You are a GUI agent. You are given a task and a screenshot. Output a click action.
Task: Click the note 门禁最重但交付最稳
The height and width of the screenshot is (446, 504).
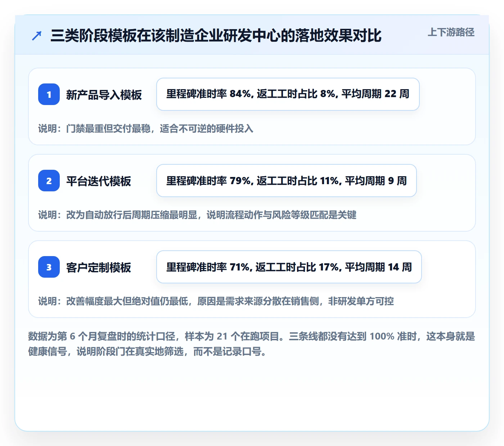[146, 128]
